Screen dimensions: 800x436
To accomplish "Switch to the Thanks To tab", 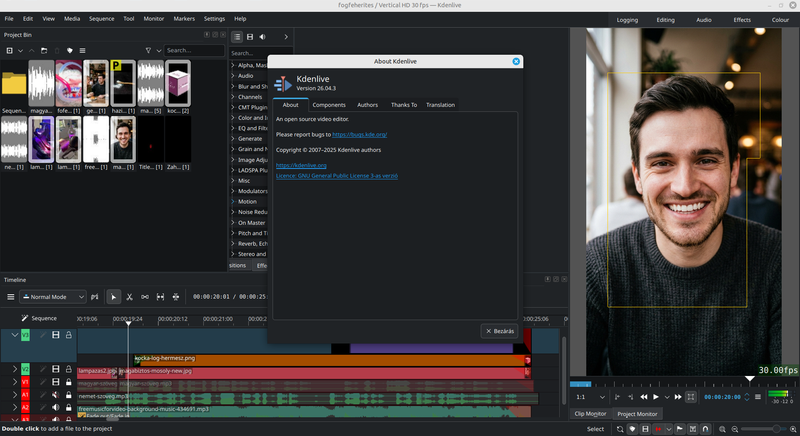I will pos(404,105).
